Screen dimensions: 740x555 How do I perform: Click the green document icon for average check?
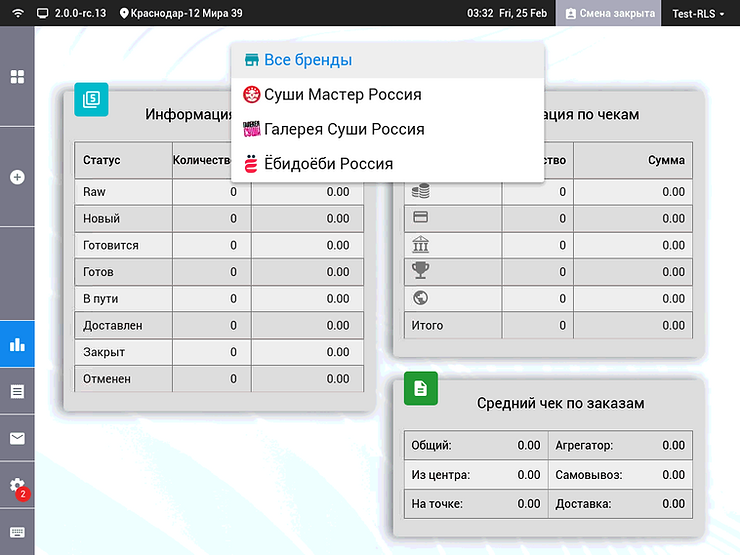pos(420,388)
